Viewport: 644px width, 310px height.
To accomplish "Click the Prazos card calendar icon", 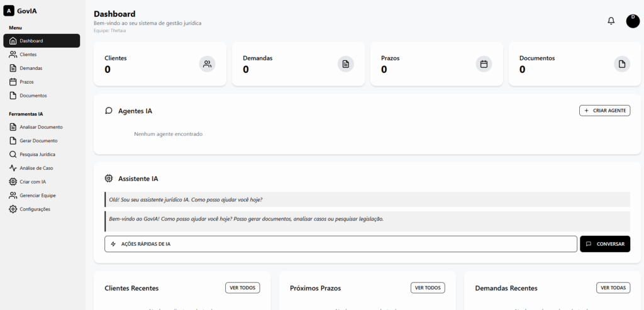I will [484, 64].
